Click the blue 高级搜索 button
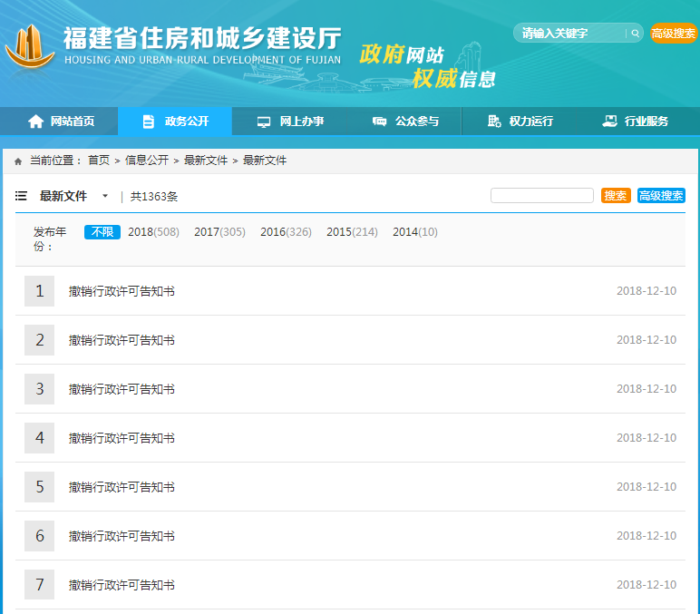Viewport: 700px width, 614px height. (x=661, y=196)
